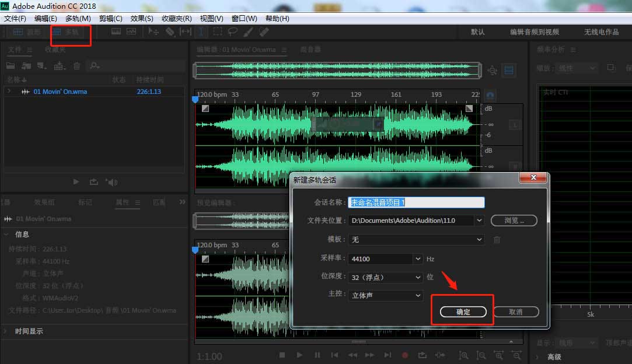Toggle loop playback in transport bar

tap(423, 355)
